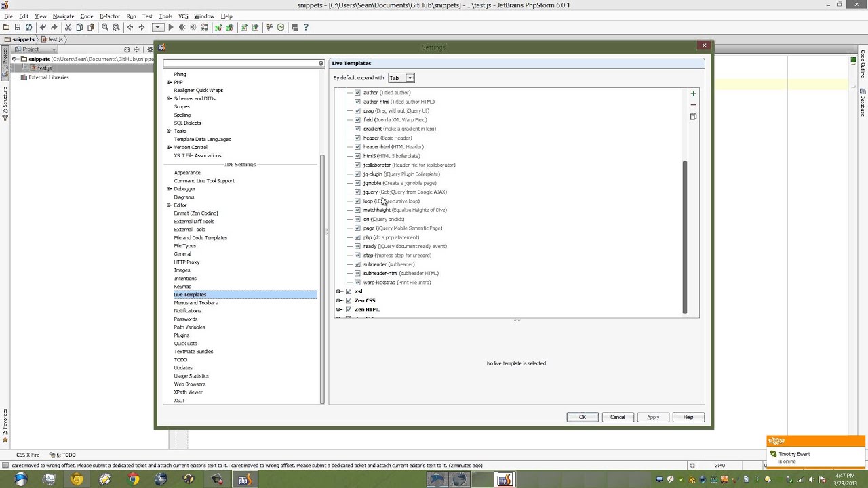
Task: Toggle the drag template checkbox
Action: point(357,110)
